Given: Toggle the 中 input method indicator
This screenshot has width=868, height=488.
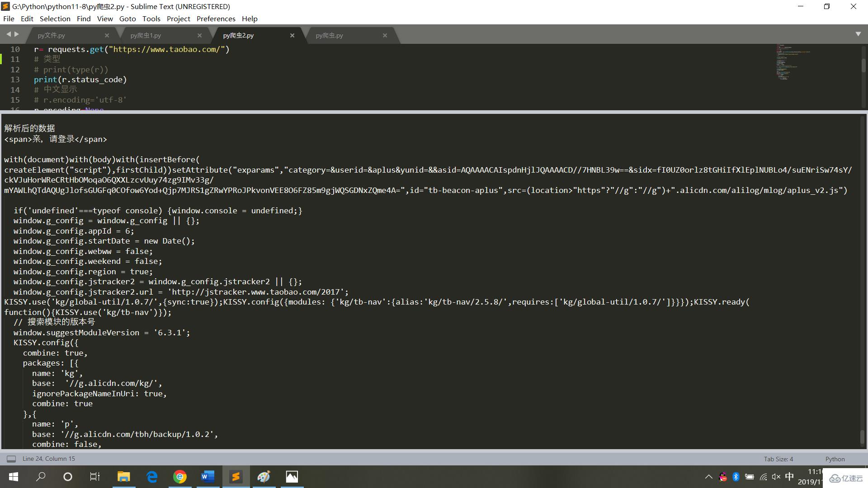Looking at the screenshot, I should 789,477.
